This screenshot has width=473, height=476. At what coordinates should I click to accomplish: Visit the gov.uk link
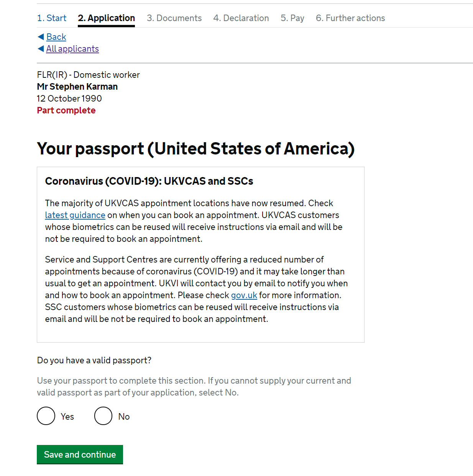tap(244, 295)
